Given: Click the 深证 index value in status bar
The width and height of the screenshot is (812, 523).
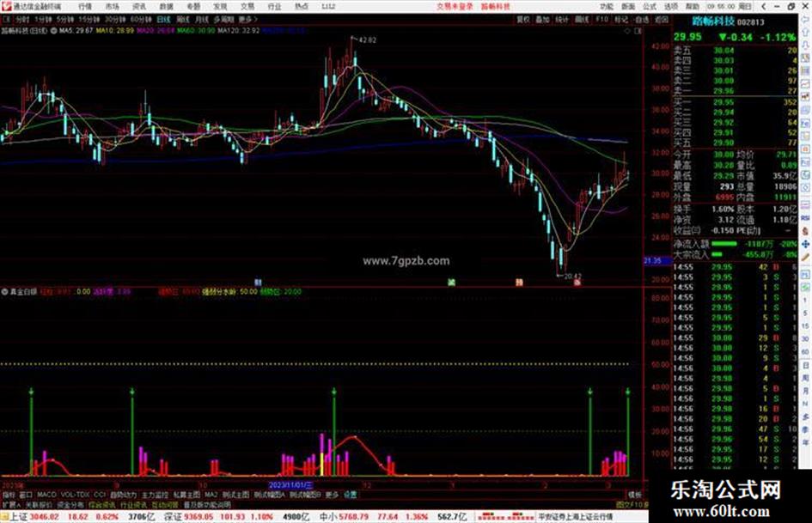Looking at the screenshot, I should [x=199, y=517].
